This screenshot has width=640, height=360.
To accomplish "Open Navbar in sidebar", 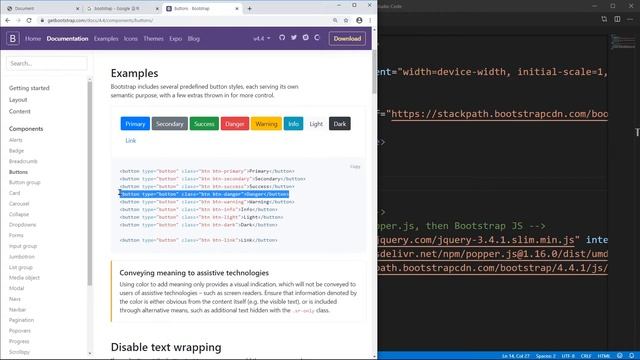I will (x=17, y=310).
